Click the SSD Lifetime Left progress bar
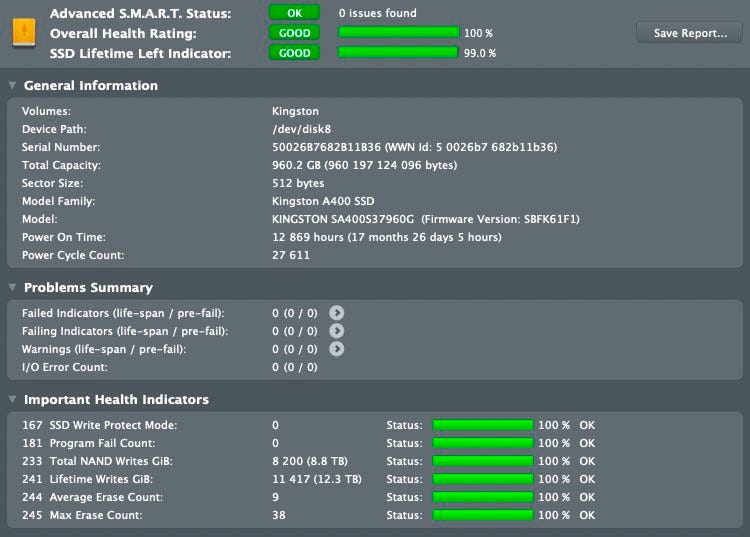The height and width of the screenshot is (537, 750). coord(398,53)
